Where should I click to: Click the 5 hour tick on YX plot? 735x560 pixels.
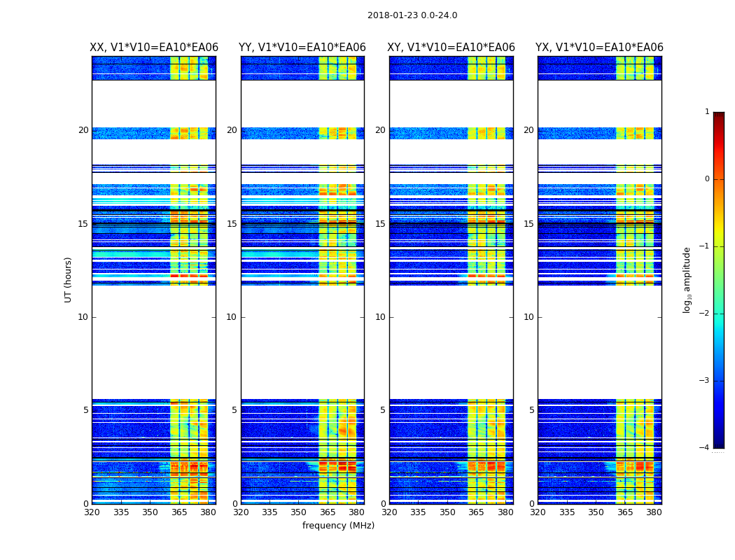(x=531, y=410)
